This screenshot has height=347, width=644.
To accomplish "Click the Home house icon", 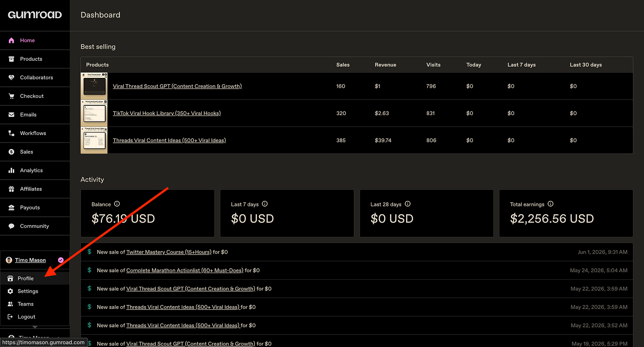I will click(11, 40).
